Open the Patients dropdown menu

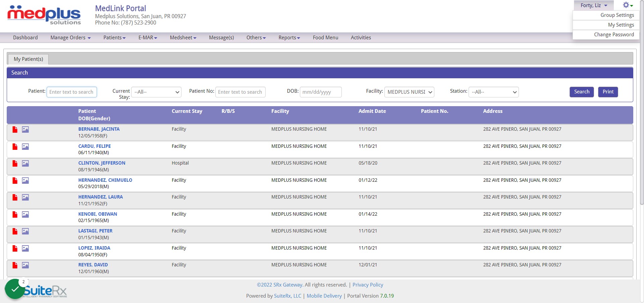tap(114, 38)
